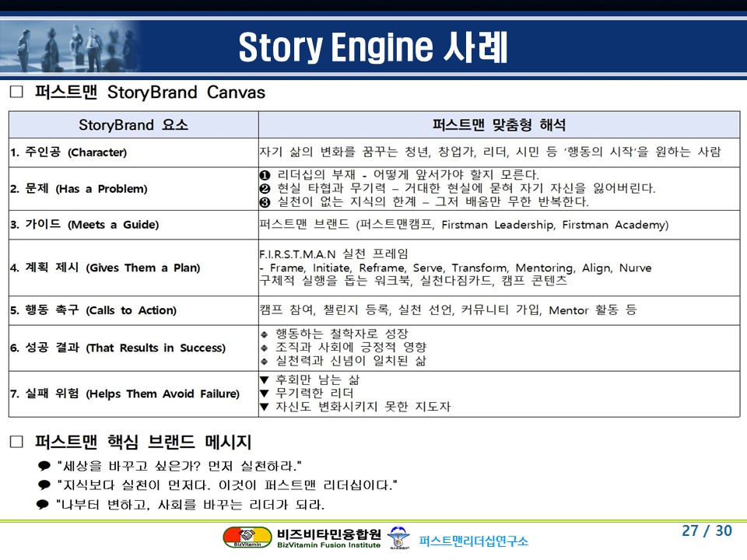The width and height of the screenshot is (747, 560).
Task: Click the text "실천력과 신념이 일치된 삶"
Action: coord(351,360)
